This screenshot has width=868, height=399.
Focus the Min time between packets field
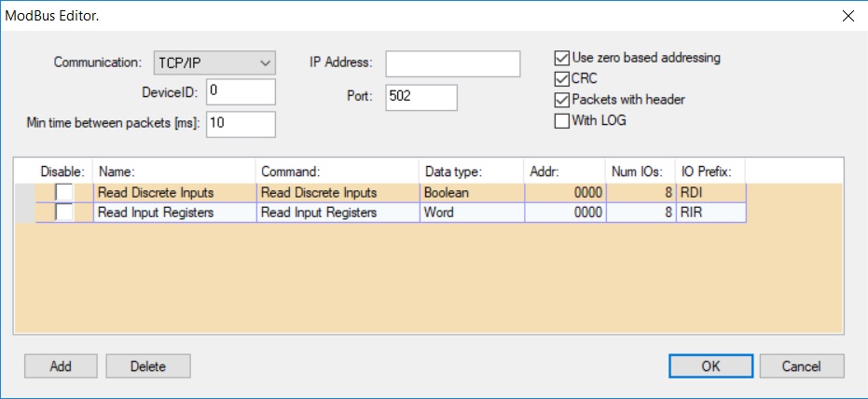[x=241, y=124]
